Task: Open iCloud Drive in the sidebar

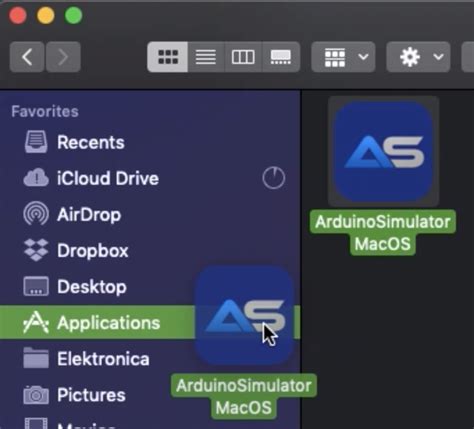Action: click(x=150, y=178)
